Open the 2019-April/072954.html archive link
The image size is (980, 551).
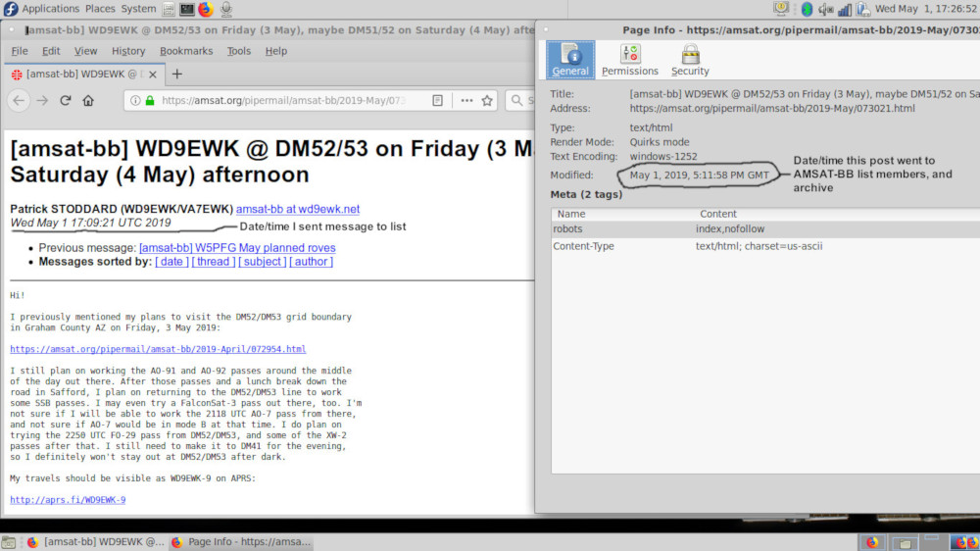(158, 349)
